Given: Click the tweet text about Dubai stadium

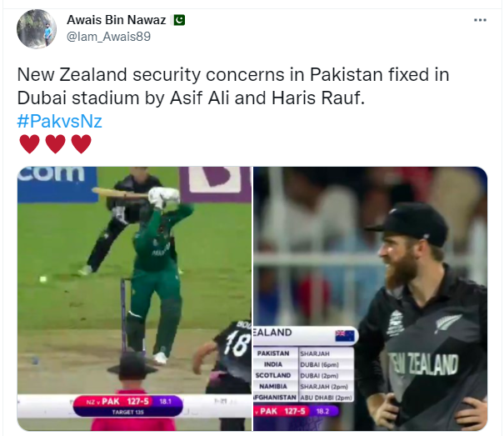Looking at the screenshot, I should (x=233, y=86).
